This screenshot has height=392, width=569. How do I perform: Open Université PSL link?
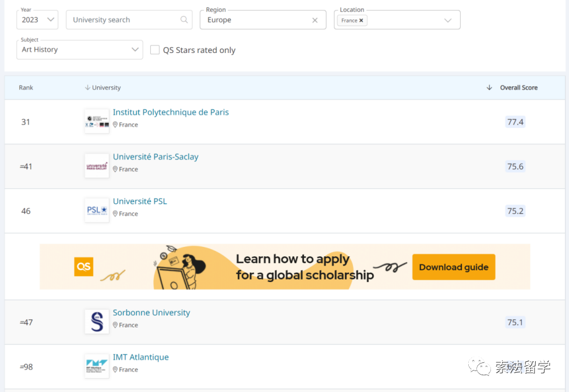click(x=140, y=201)
